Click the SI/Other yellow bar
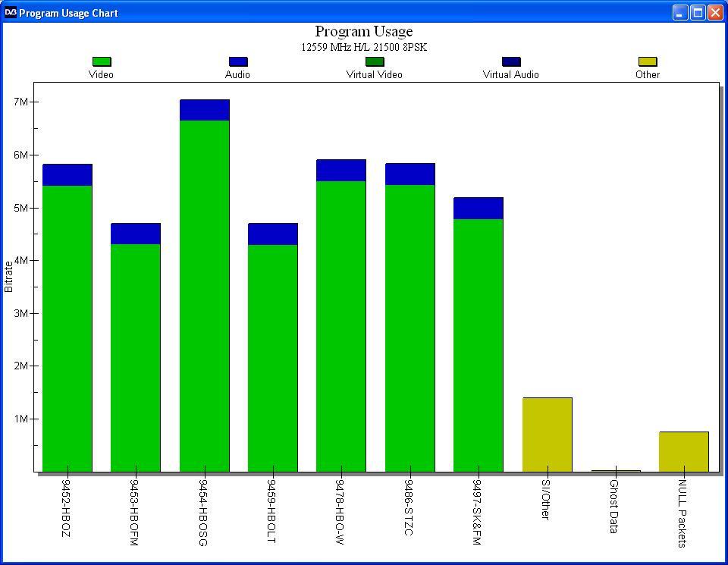 (548, 435)
